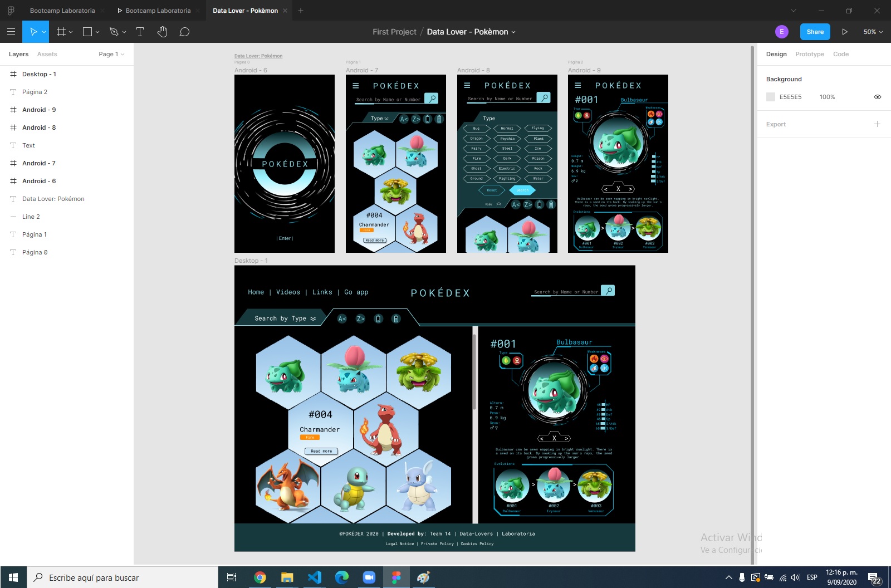Select the Android - 6 layer
Screen dimensions: 891x588
(x=67, y=181)
